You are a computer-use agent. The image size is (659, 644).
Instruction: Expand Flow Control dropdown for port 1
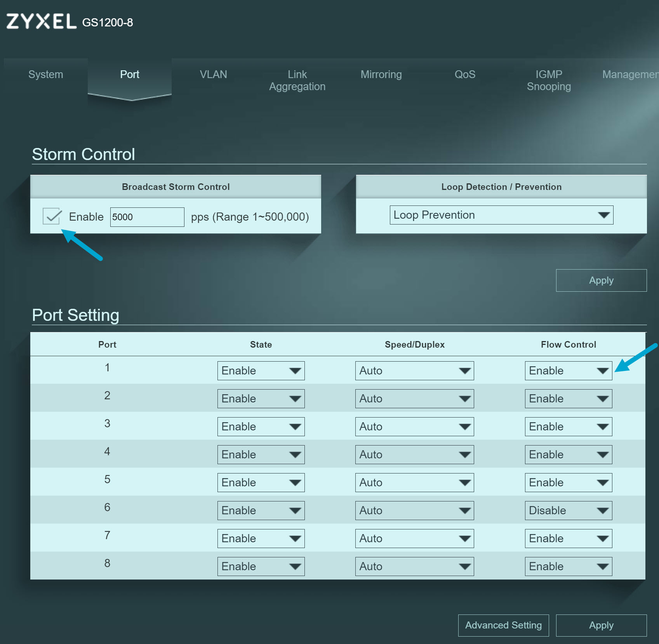(568, 371)
